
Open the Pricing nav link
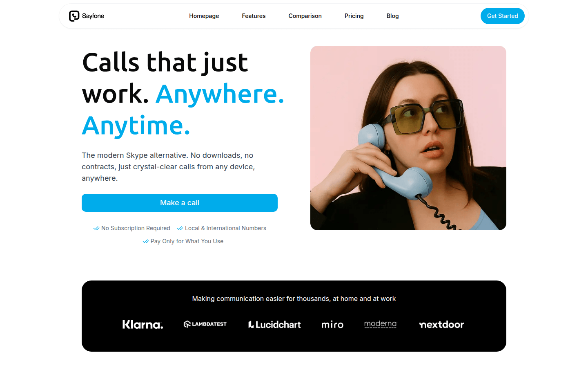(x=354, y=16)
